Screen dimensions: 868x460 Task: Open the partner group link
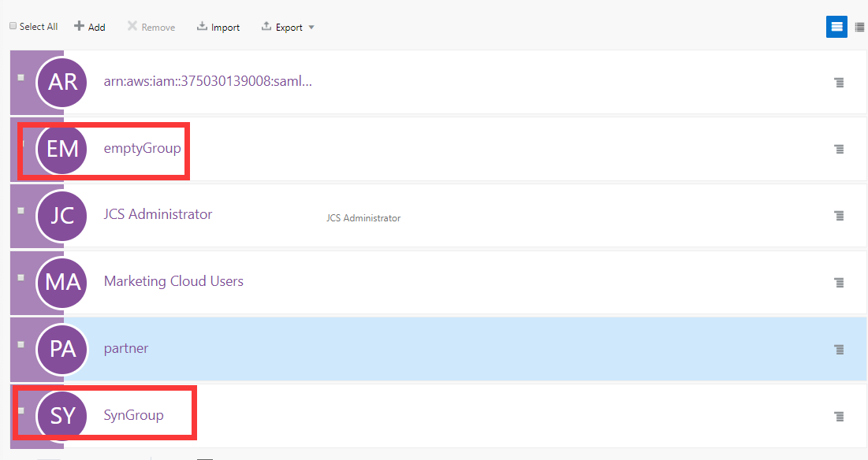pyautogui.click(x=125, y=349)
